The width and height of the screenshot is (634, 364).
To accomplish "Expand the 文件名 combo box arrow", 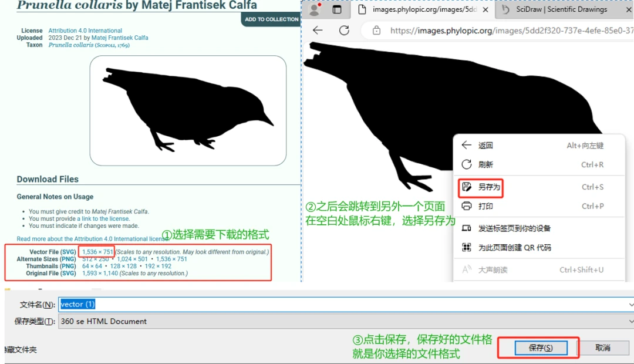I will [x=630, y=305].
